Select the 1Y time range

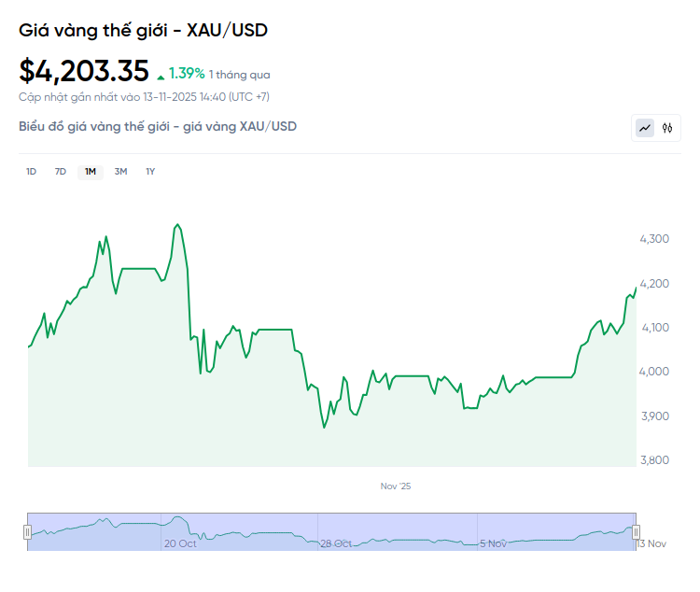[150, 172]
